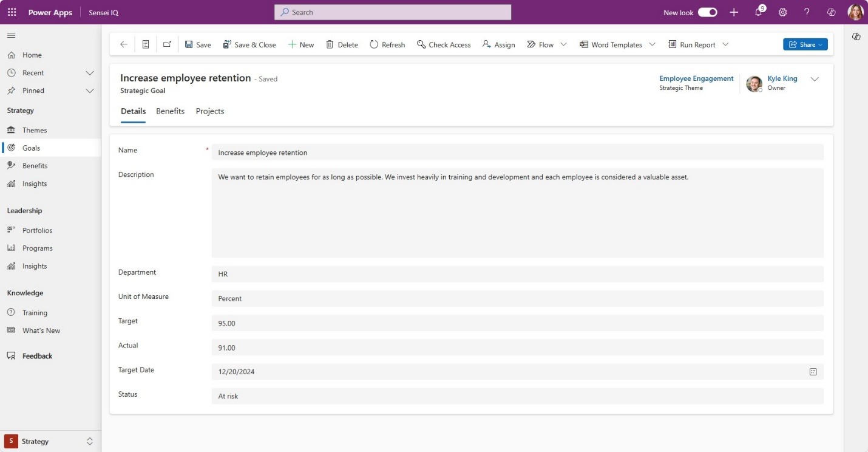Expand the Run Report chevron
868x452 pixels.
click(x=725, y=44)
